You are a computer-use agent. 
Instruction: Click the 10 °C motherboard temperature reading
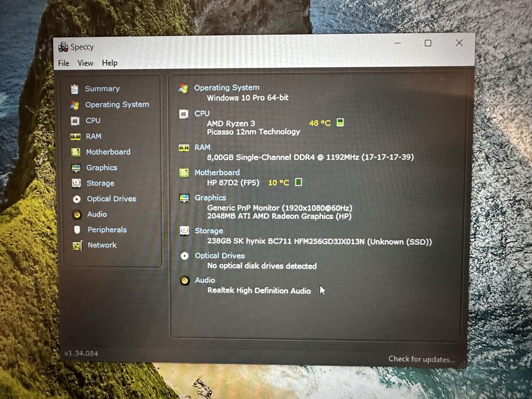[279, 182]
